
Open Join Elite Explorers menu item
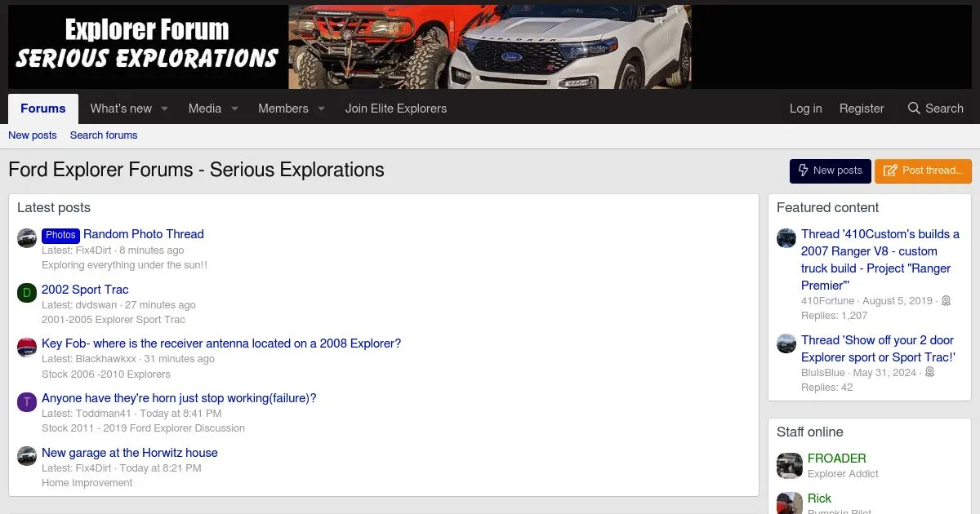396,109
